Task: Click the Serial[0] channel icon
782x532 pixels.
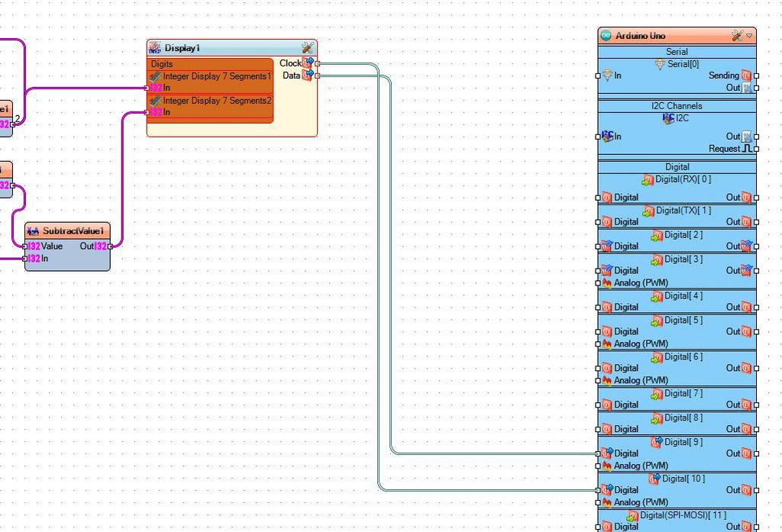Action: [661, 64]
